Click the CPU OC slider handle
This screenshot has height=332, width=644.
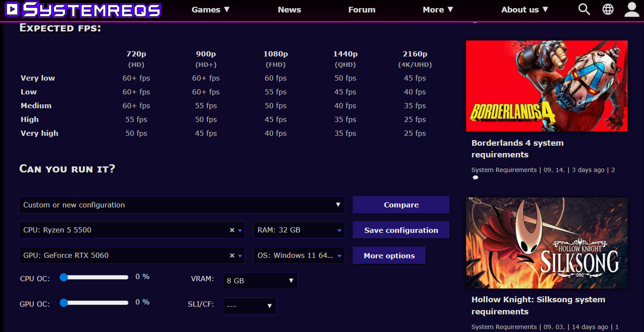[x=64, y=277]
